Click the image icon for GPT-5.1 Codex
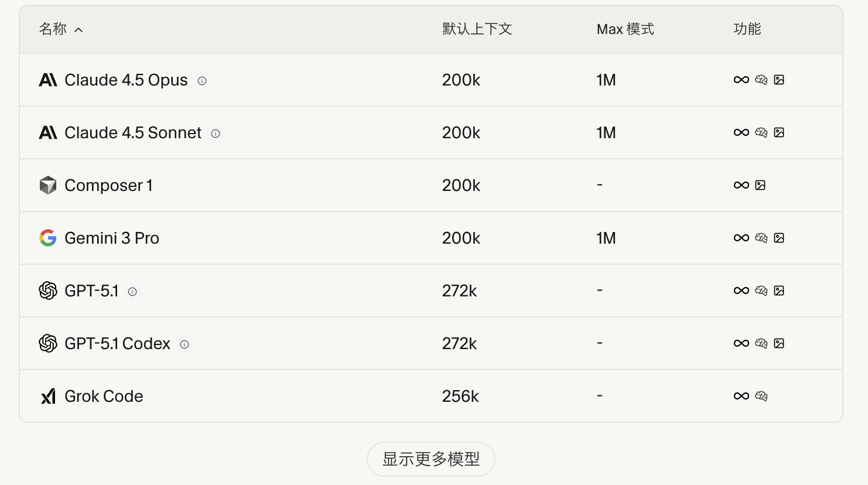Screen dimensions: 868x485 [780, 343]
